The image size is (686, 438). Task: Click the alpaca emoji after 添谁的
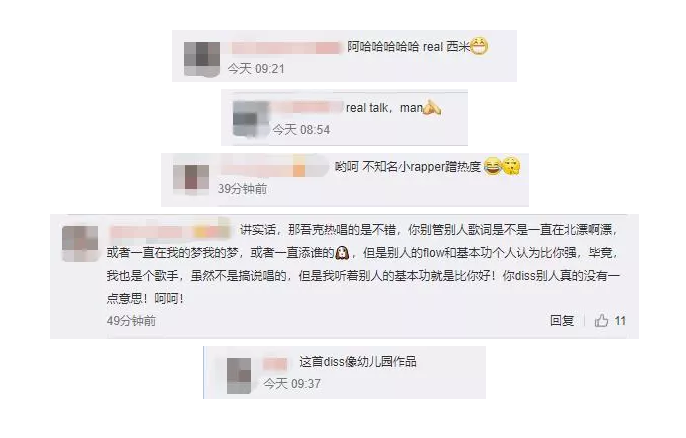[342, 252]
